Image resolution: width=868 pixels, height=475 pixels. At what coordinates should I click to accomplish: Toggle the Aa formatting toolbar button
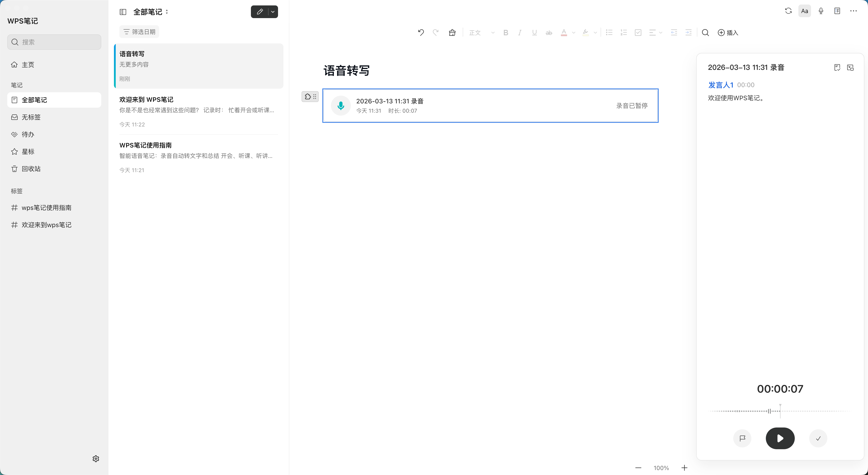804,11
